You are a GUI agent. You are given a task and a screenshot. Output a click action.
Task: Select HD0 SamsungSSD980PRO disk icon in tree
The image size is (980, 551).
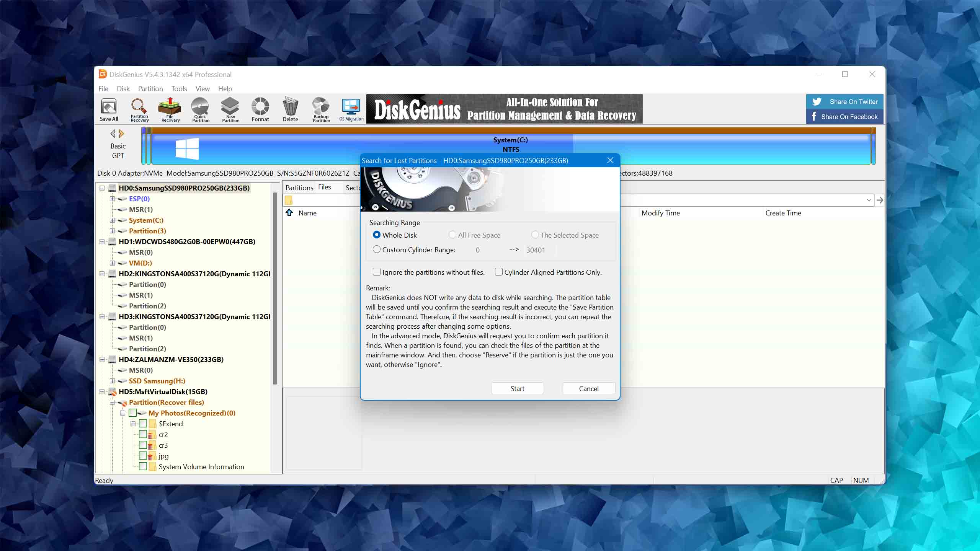[112, 188]
